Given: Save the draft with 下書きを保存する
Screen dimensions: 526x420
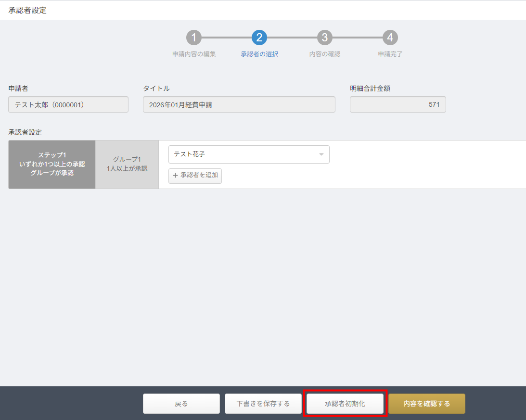Looking at the screenshot, I should point(263,404).
